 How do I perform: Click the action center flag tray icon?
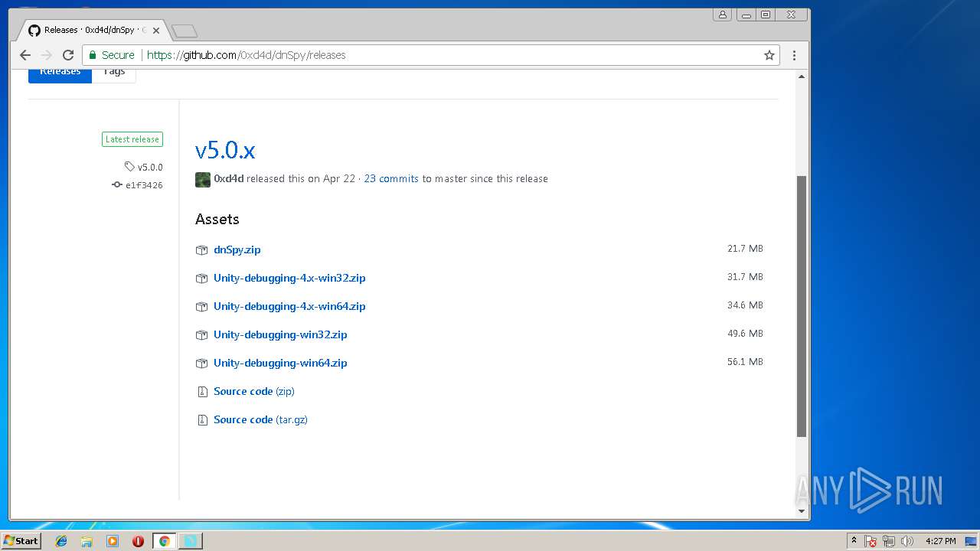coord(871,541)
